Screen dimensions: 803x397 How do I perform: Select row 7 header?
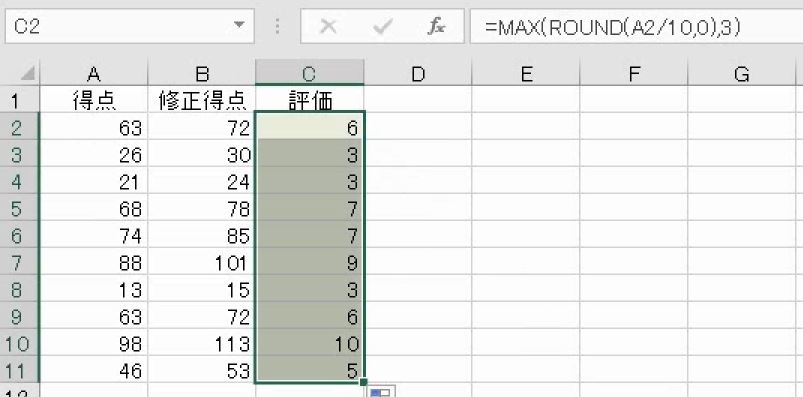tap(19, 262)
